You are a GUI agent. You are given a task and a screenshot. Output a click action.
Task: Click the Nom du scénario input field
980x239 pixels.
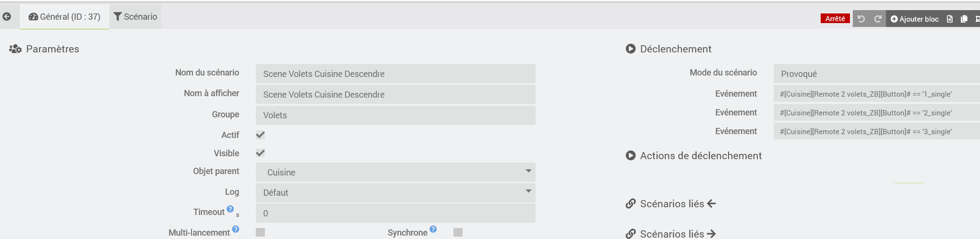pyautogui.click(x=395, y=74)
